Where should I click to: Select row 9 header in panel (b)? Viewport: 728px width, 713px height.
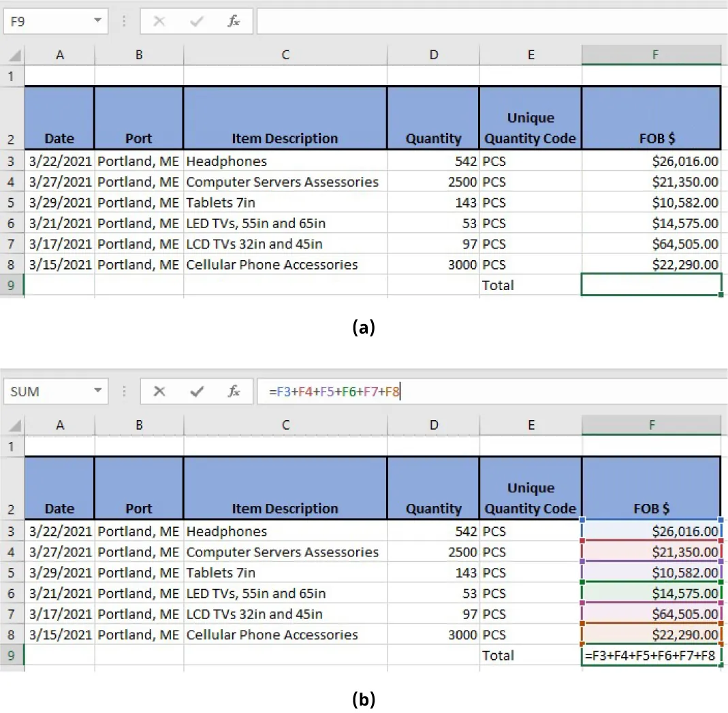click(x=12, y=655)
